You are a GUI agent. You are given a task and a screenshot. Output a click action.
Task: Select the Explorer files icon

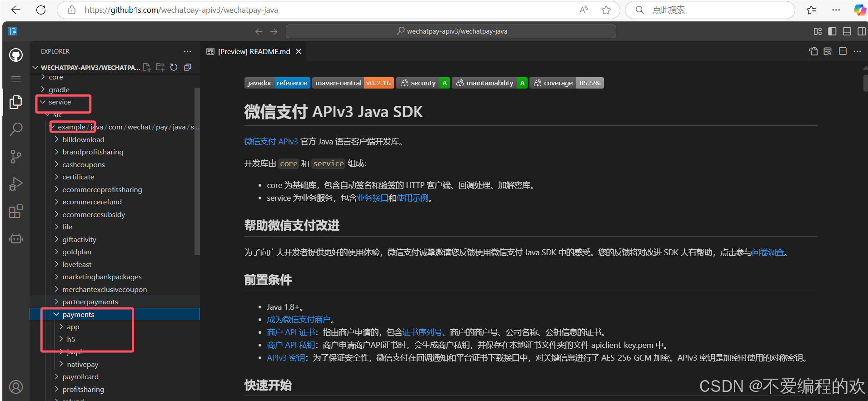coord(16,102)
